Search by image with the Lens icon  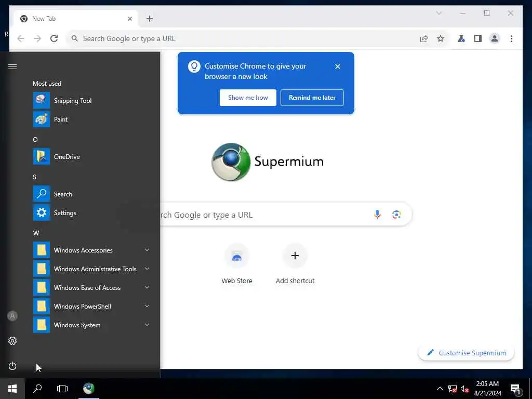pos(396,215)
